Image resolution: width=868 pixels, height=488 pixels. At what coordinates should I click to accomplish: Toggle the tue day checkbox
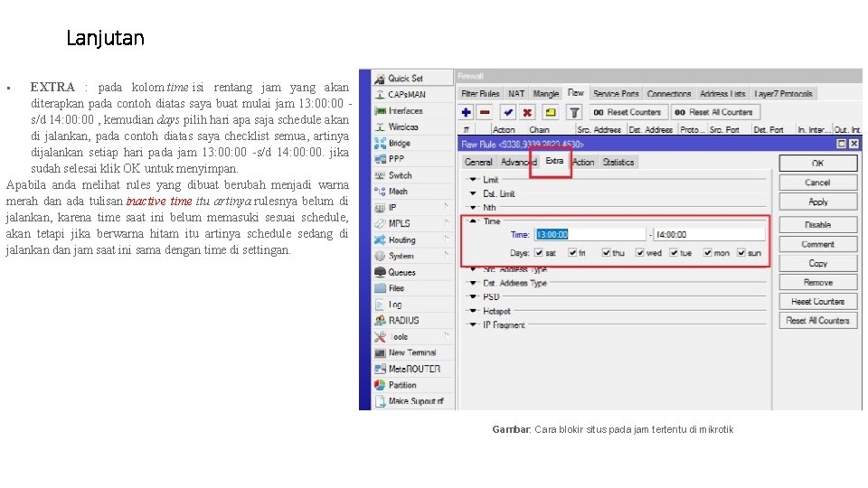click(x=674, y=253)
